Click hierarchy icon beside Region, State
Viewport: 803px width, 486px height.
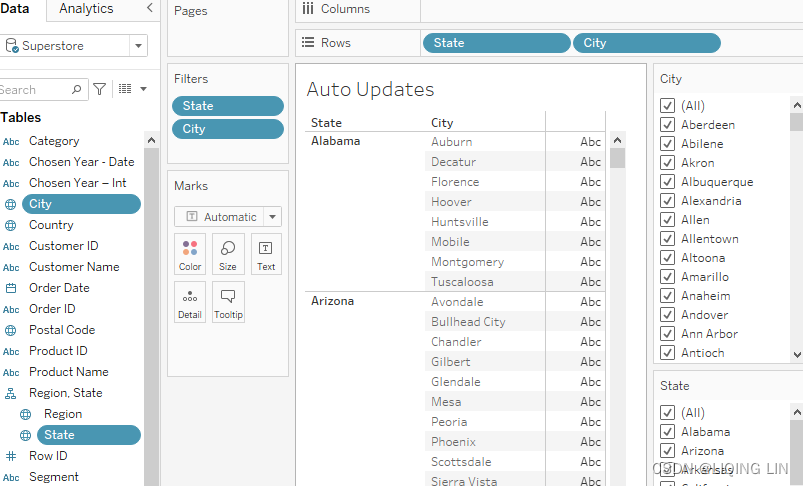[x=11, y=393]
